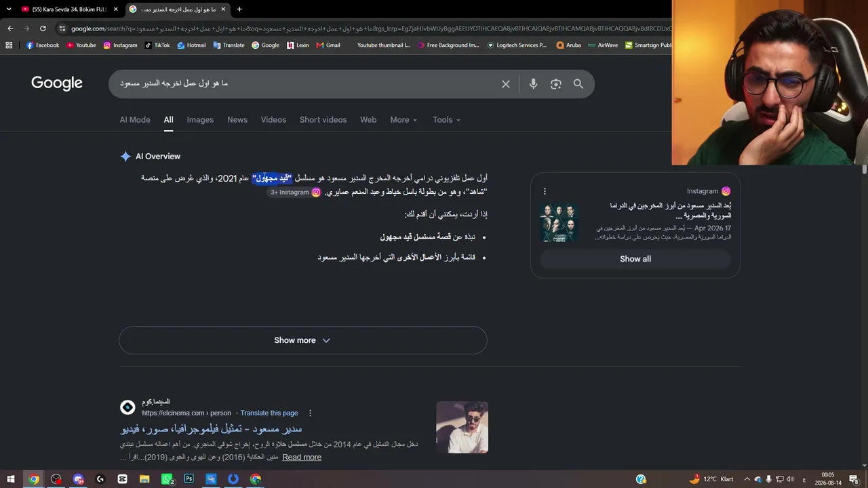Viewport: 868px width, 488px height.
Task: Open the elcinema result person thumbnail
Action: [x=462, y=427]
